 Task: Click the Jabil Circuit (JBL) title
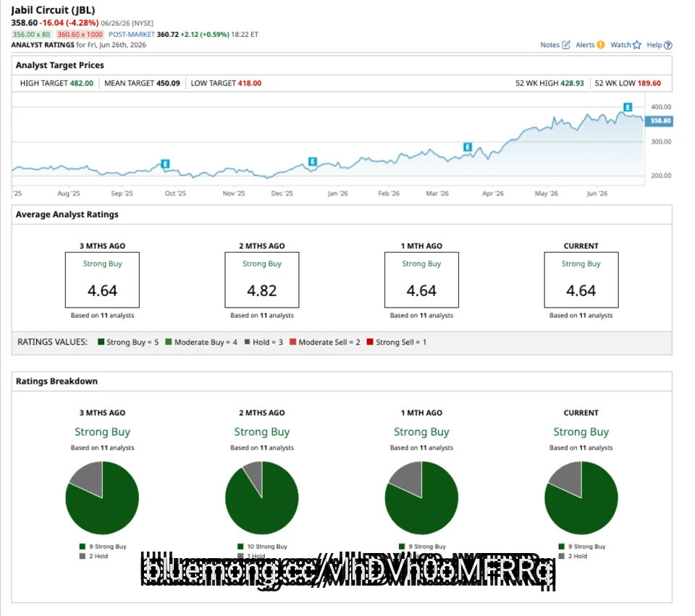(x=53, y=10)
